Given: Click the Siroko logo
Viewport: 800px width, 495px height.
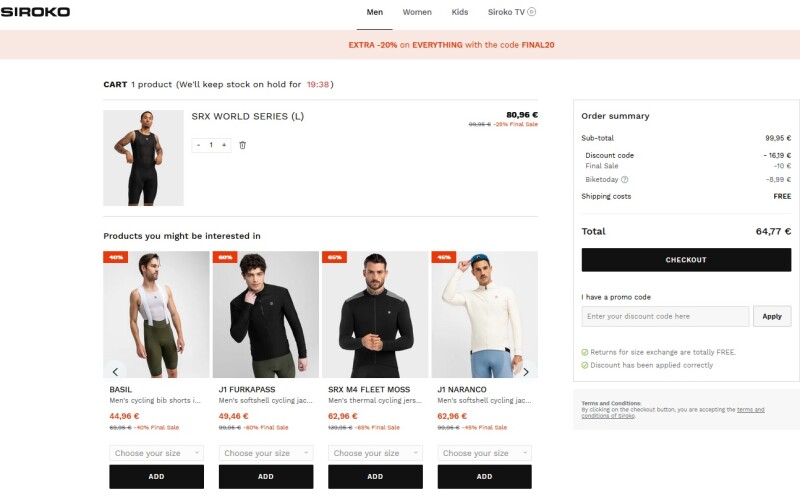Looking at the screenshot, I should click(35, 12).
